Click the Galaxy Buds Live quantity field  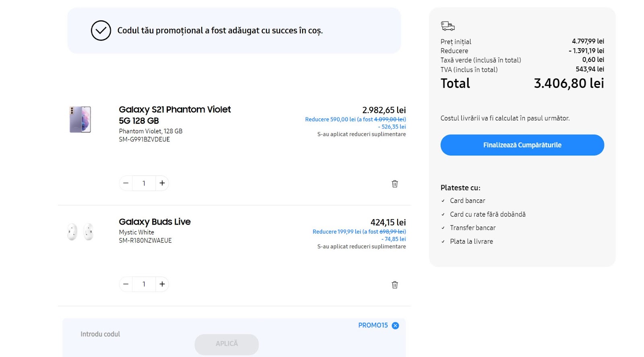[x=144, y=284]
